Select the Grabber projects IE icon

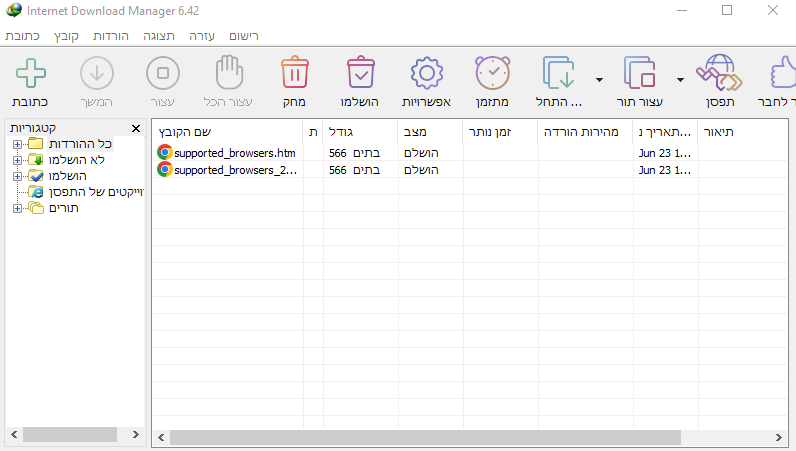(36, 192)
